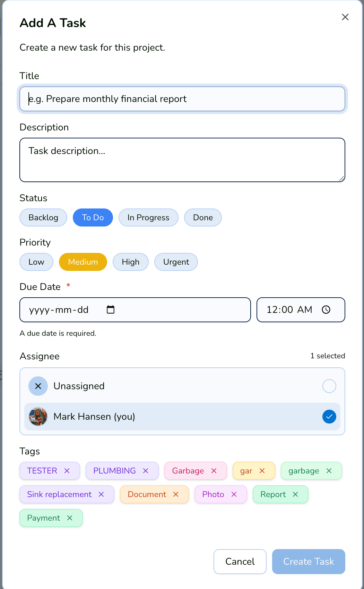
Task: Click the 'Unassigned' name text
Action: [x=79, y=386]
